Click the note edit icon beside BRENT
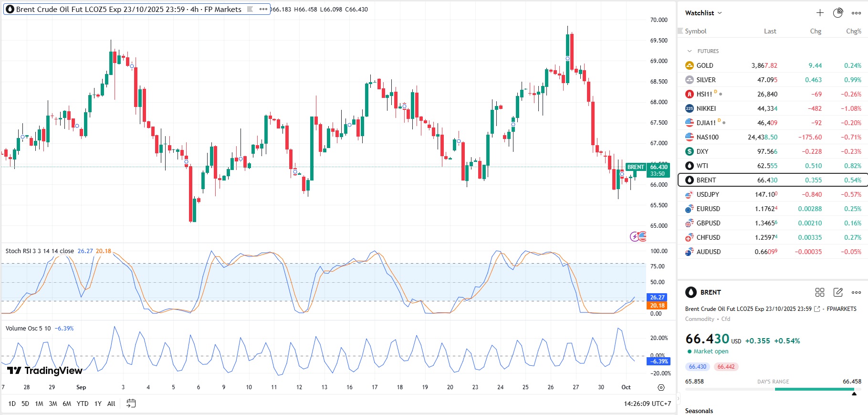The height and width of the screenshot is (415, 868). click(838, 292)
